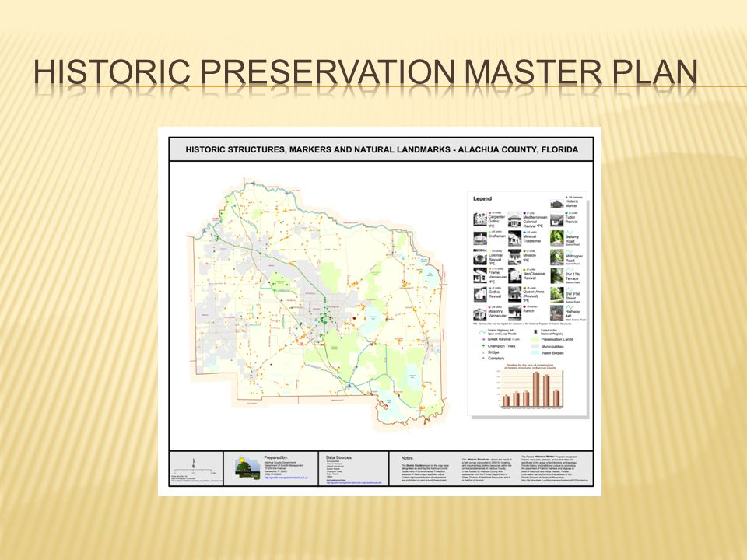Click the tallest bar in the timeline chart
Viewport: 747px width, 560px height.
[536, 389]
